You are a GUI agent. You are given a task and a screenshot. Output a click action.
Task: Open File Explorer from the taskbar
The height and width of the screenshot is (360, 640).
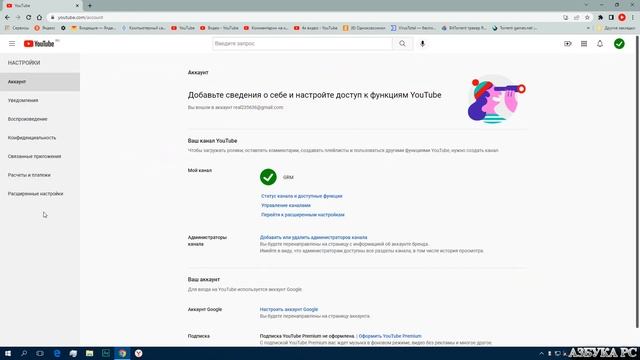pyautogui.click(x=89, y=353)
